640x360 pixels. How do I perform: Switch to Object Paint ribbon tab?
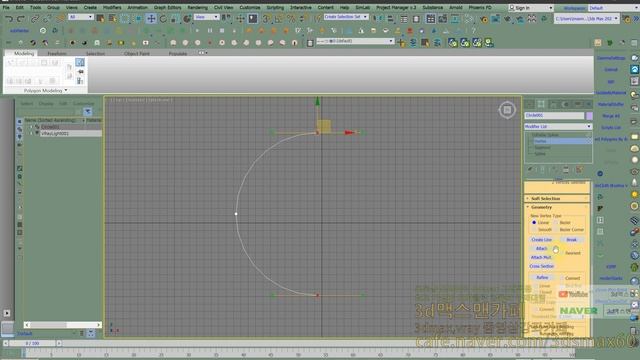click(x=137, y=53)
